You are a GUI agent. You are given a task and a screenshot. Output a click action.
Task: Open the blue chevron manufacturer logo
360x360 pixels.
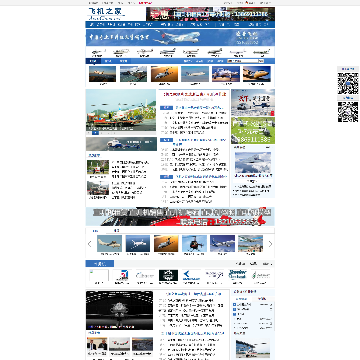point(191,275)
